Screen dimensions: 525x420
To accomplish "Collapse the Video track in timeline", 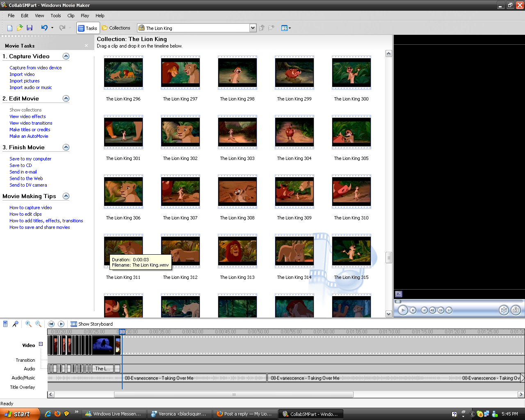I will click(x=41, y=344).
